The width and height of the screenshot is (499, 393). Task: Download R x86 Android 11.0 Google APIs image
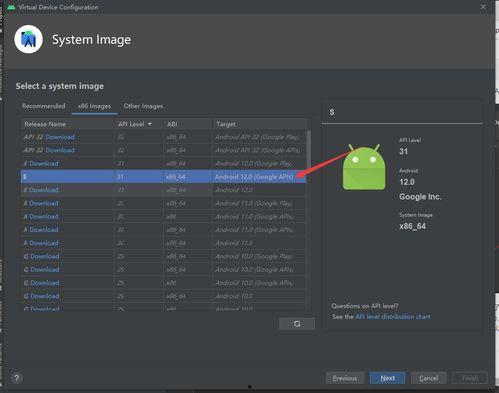(44, 217)
